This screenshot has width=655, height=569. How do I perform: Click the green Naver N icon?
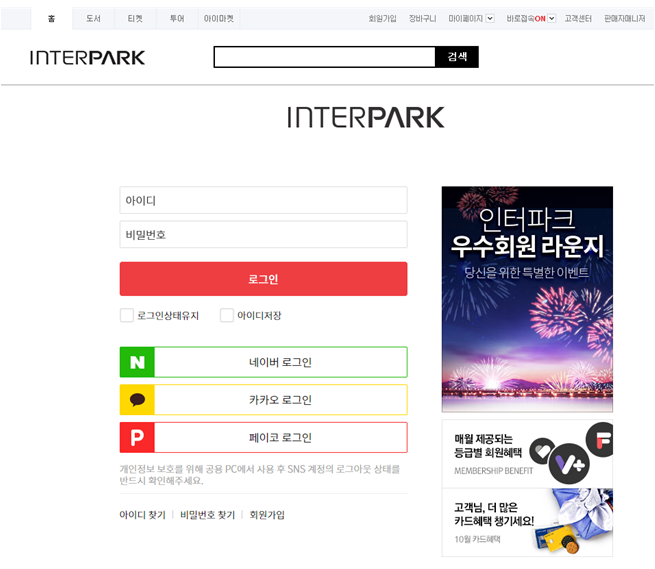137,362
